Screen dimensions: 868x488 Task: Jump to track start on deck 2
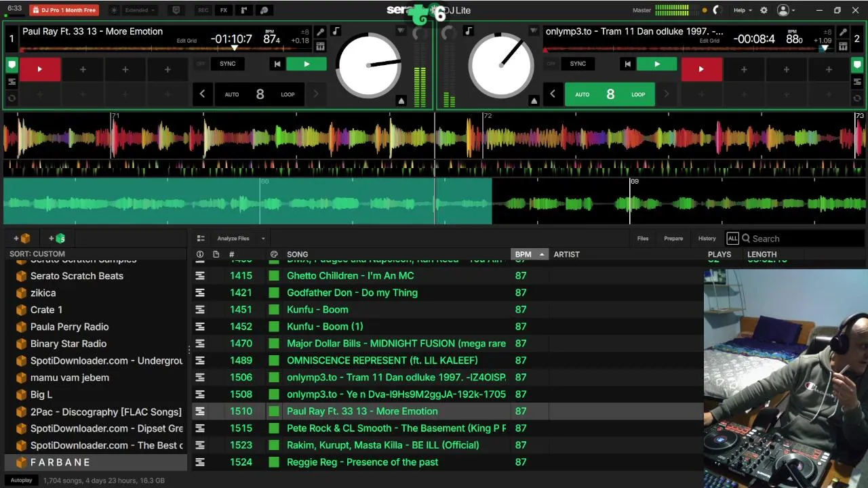click(627, 64)
